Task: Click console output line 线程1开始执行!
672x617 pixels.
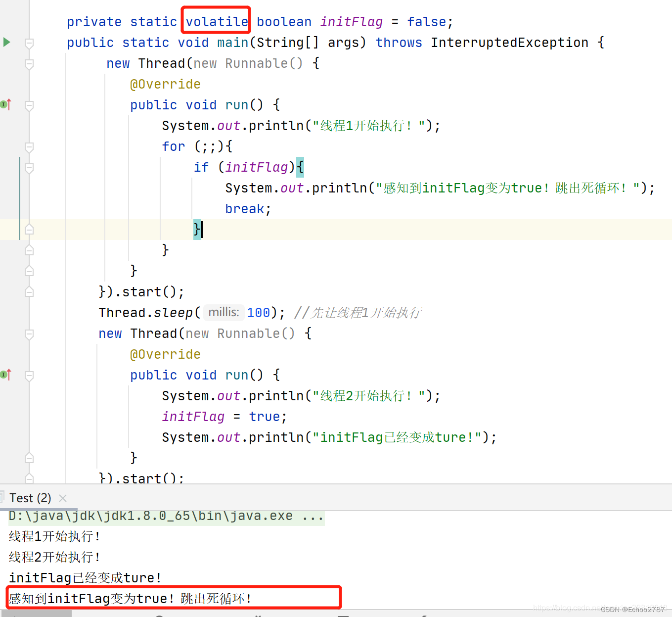Action: click(x=54, y=536)
